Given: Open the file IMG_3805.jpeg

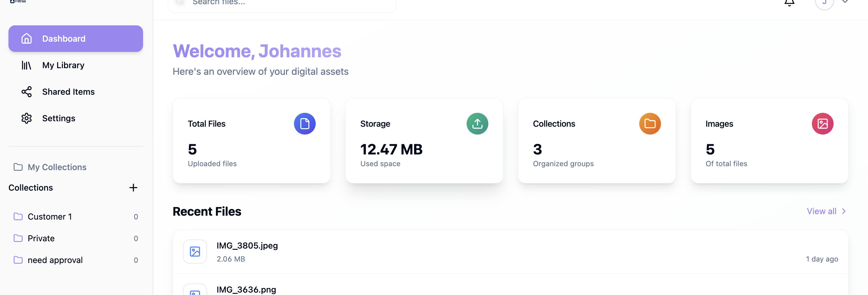Looking at the screenshot, I should pos(510,252).
